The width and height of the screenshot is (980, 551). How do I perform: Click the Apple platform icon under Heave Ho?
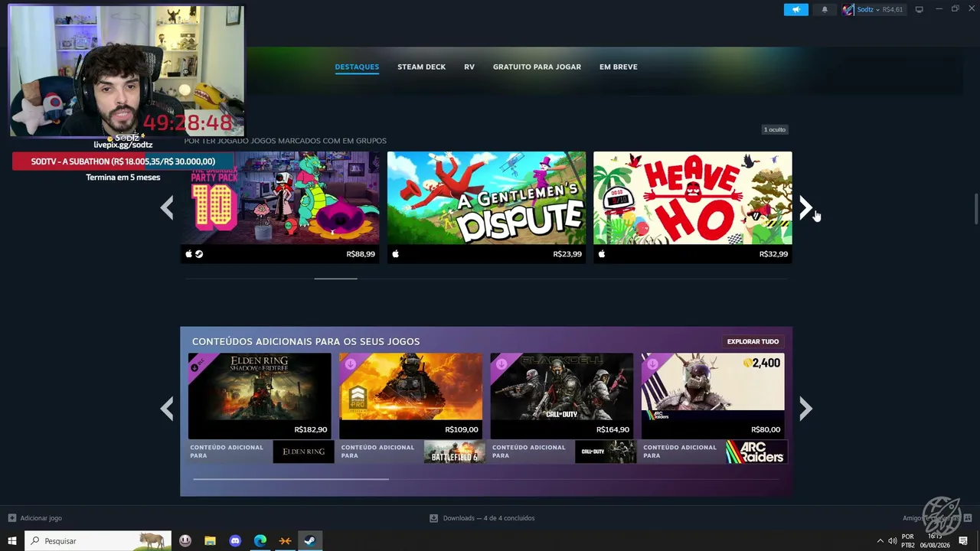coord(602,254)
